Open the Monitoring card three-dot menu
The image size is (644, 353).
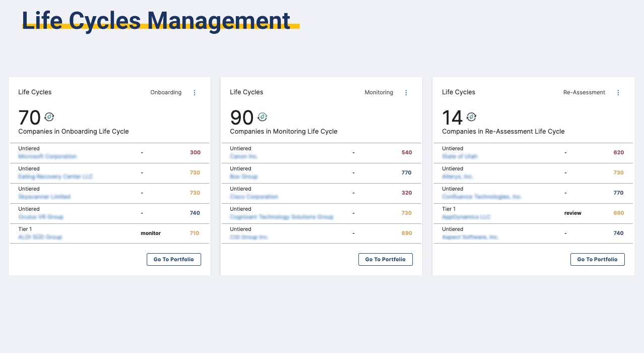click(406, 93)
